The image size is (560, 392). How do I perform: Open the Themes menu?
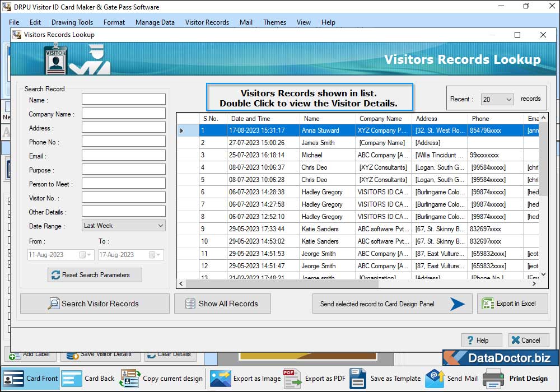(274, 22)
